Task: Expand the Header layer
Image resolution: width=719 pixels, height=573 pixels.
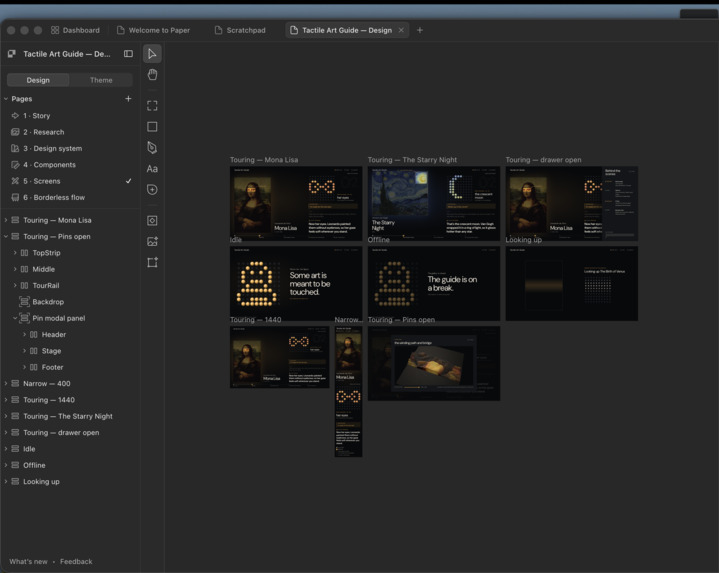Action: coord(24,335)
